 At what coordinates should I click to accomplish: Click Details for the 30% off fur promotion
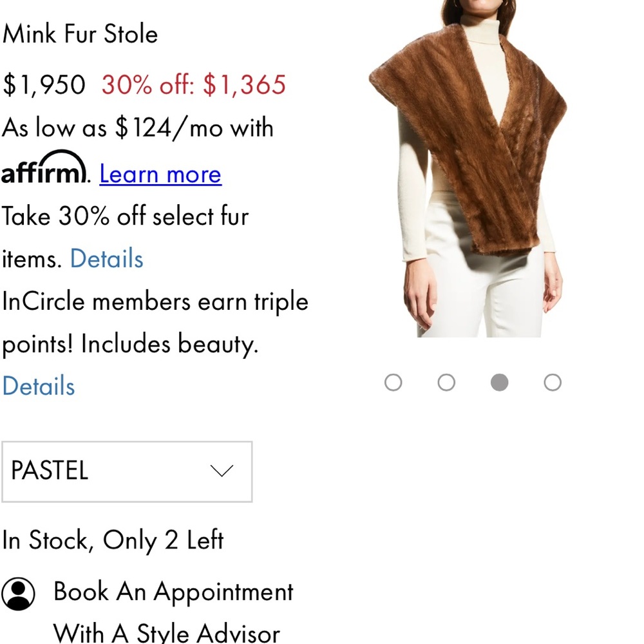coord(106,258)
